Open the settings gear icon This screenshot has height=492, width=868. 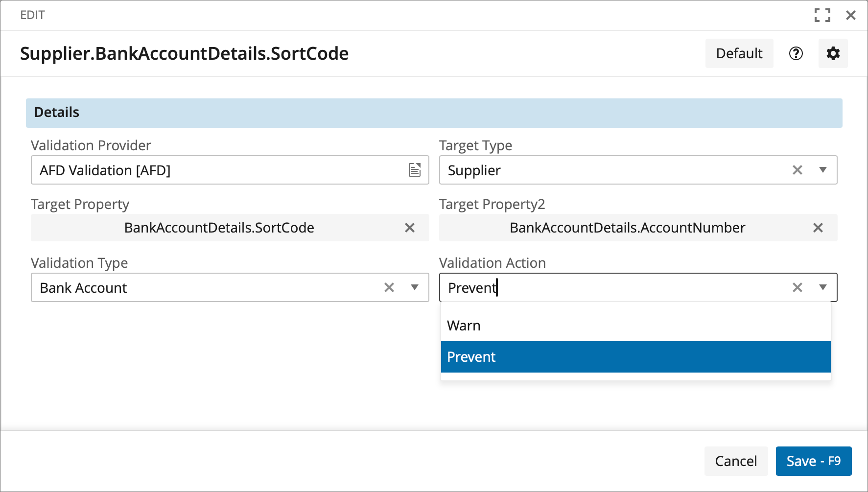[x=833, y=53]
